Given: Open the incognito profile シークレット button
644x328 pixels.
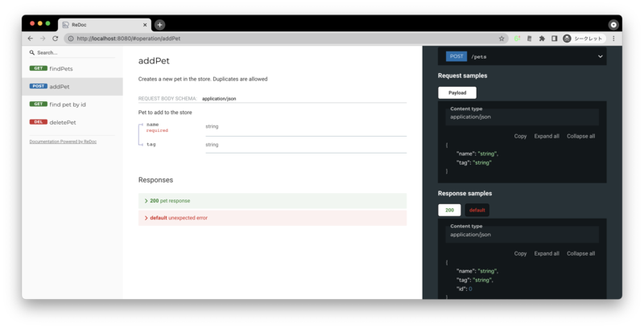Looking at the screenshot, I should [x=584, y=39].
